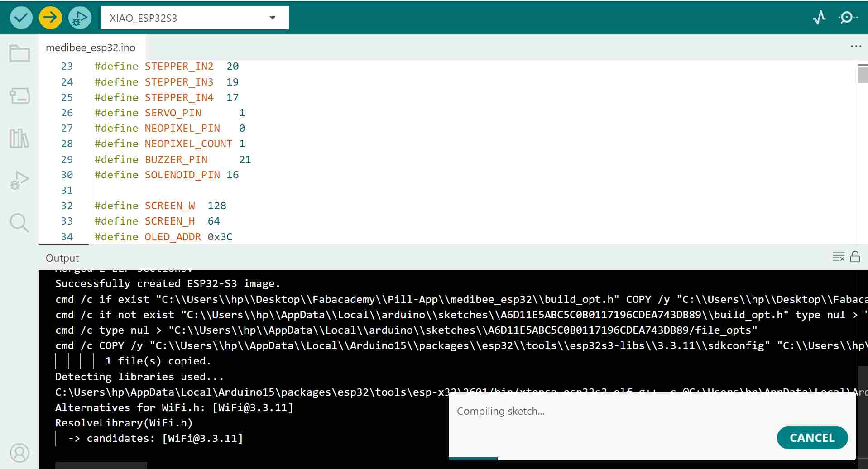Click the editor vertical scrollbar thumb
The width and height of the screenshot is (868, 469).
click(863, 74)
